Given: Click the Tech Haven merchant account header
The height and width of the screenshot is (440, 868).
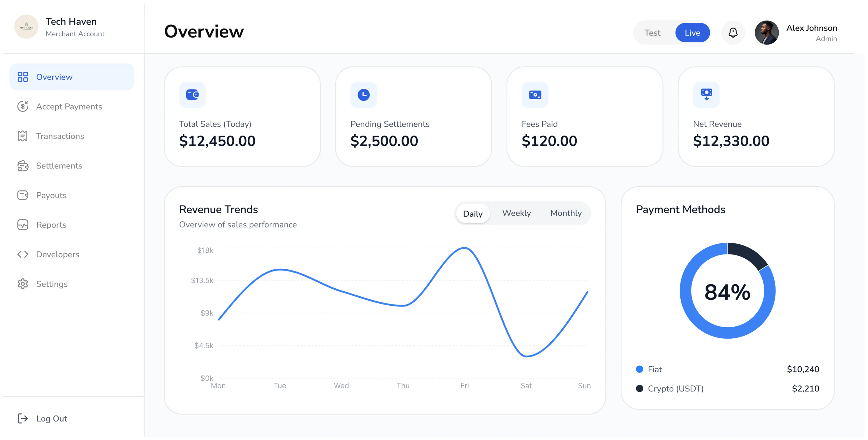Looking at the screenshot, I should click(x=61, y=27).
